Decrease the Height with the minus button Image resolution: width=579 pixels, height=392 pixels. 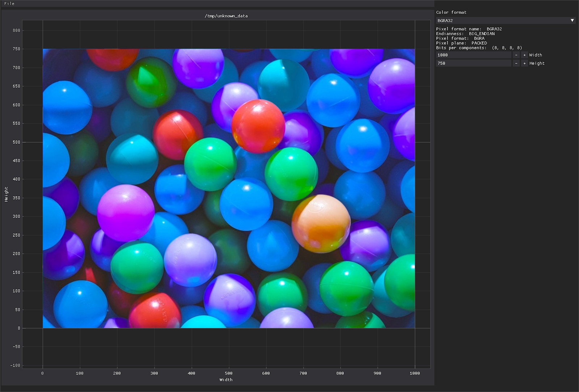(516, 63)
